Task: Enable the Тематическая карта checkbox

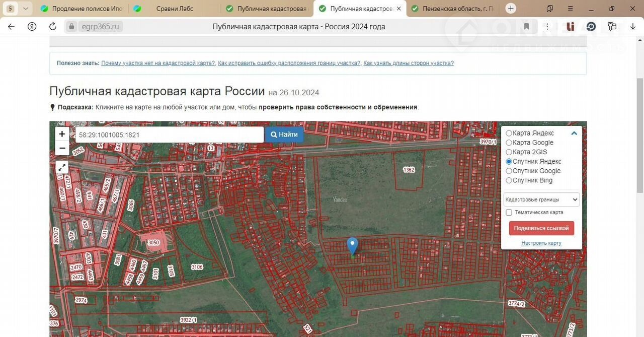Action: 509,213
